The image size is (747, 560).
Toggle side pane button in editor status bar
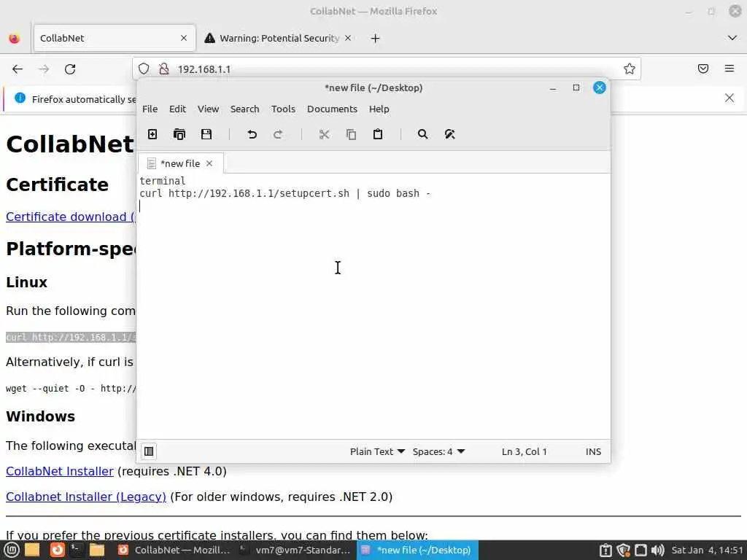tap(149, 451)
